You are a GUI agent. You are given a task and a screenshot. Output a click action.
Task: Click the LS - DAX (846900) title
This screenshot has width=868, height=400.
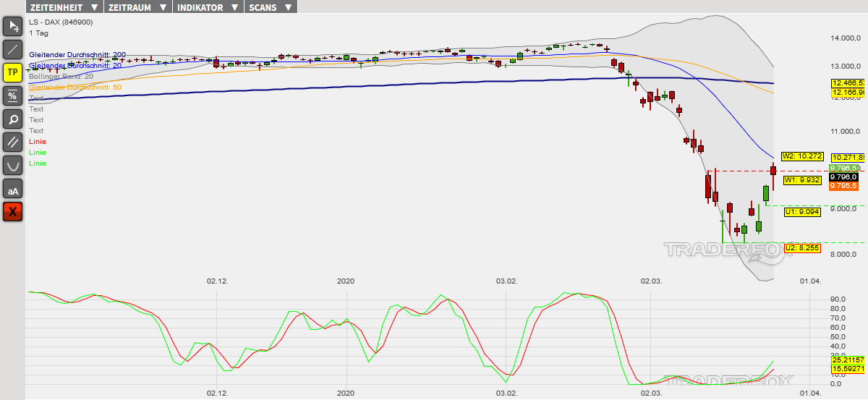(x=61, y=22)
